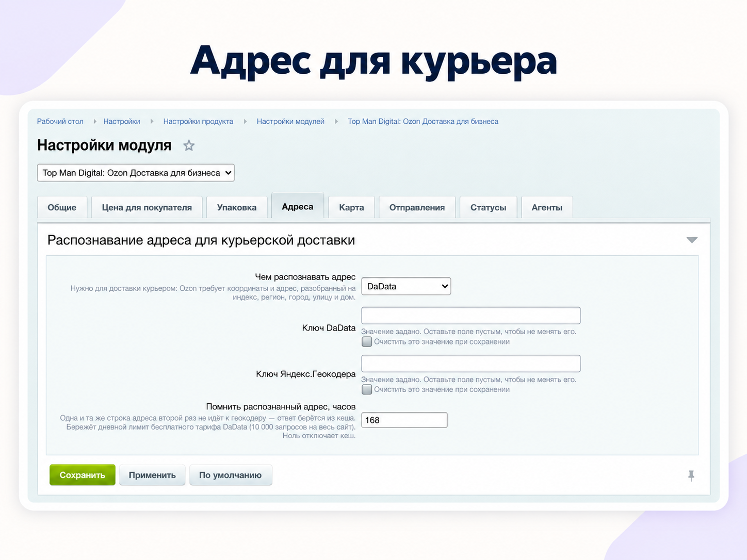Focus the Ключ Яндекс.Геокодера input field
The height and width of the screenshot is (560, 747).
[x=471, y=364]
